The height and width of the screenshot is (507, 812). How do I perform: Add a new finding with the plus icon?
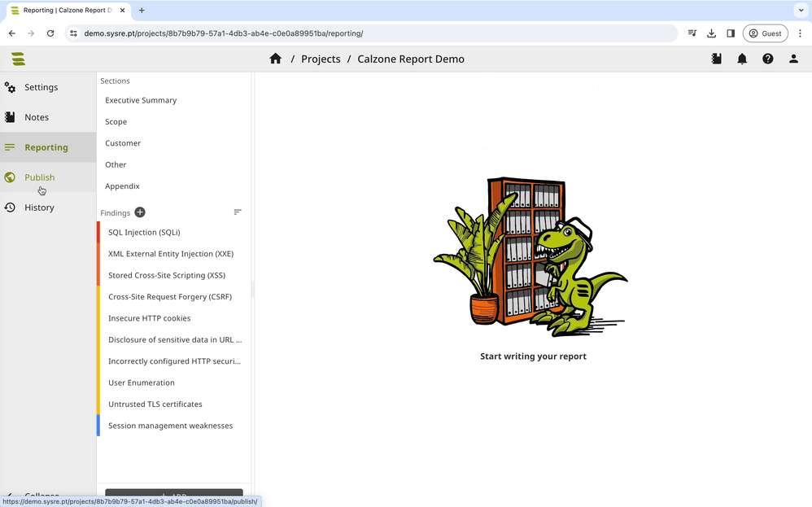(x=139, y=212)
